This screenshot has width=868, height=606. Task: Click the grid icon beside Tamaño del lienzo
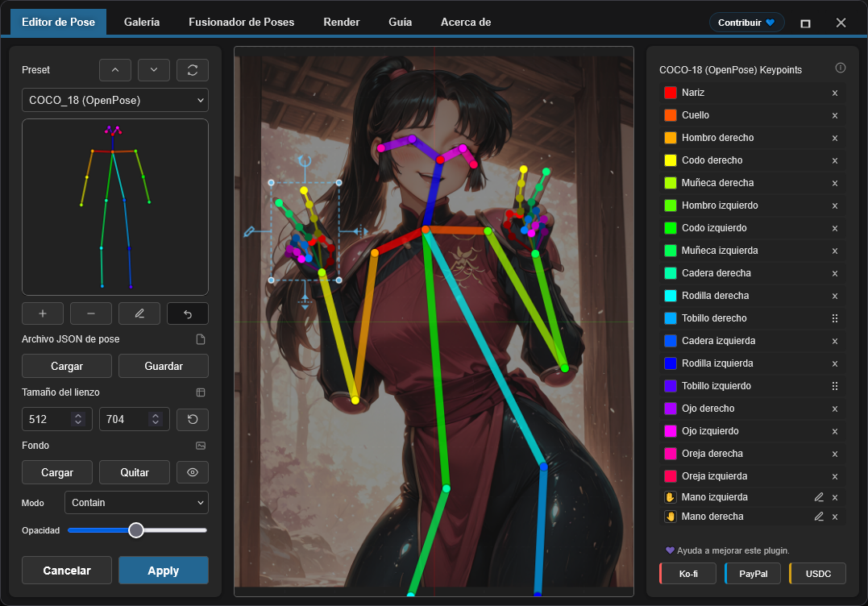[x=201, y=392]
